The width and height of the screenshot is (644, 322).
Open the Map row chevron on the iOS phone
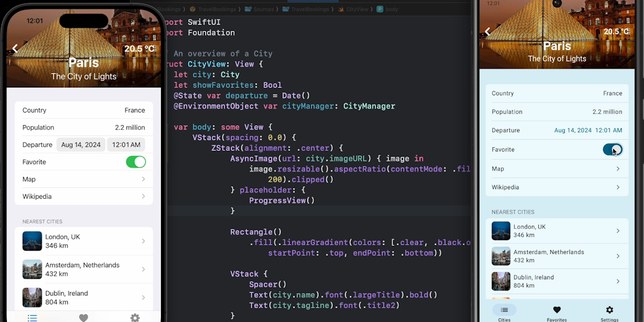[143, 179]
